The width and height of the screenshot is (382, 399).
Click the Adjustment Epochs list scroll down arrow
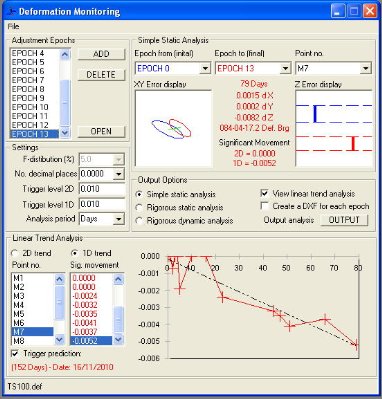pyautogui.click(x=65, y=133)
